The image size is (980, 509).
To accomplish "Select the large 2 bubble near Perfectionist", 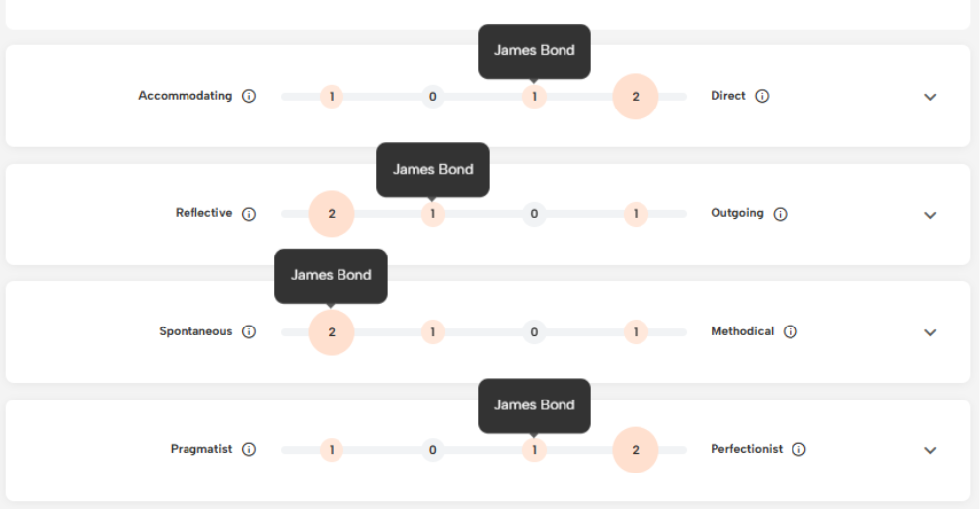I will [636, 450].
